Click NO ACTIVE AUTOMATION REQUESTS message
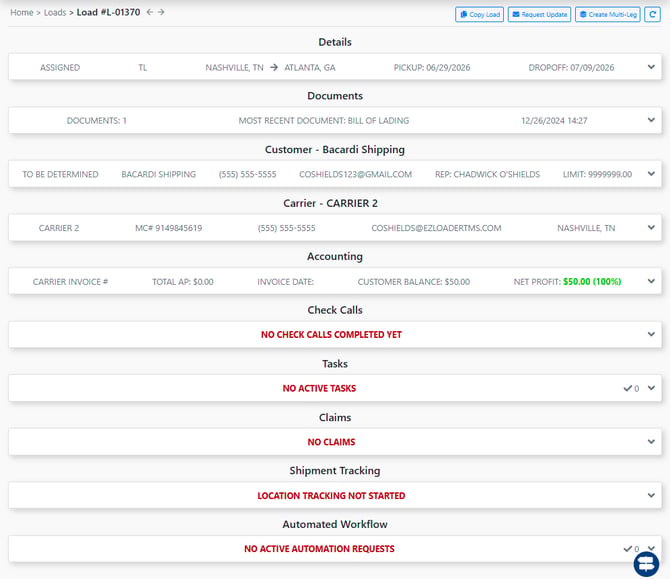 pyautogui.click(x=319, y=549)
